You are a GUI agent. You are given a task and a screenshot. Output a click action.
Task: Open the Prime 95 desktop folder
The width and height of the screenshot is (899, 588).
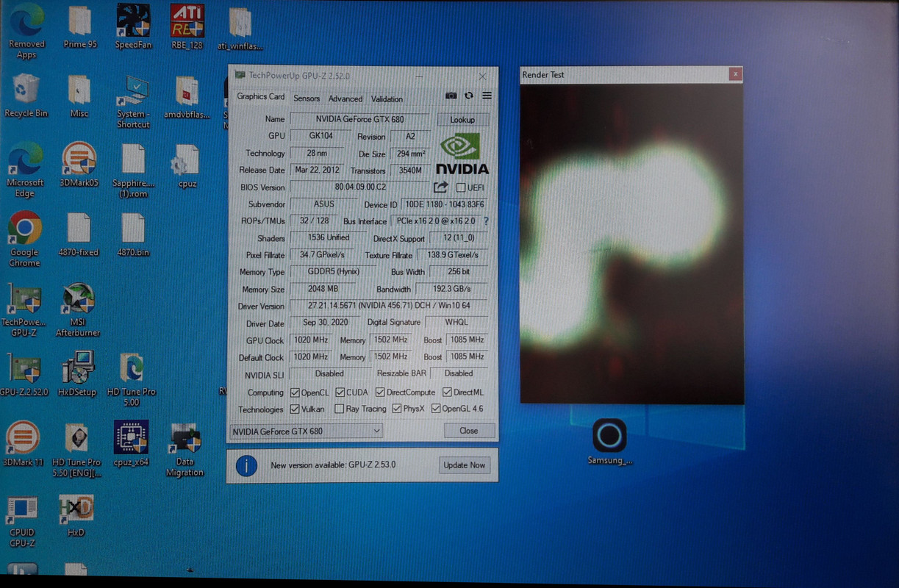click(79, 28)
